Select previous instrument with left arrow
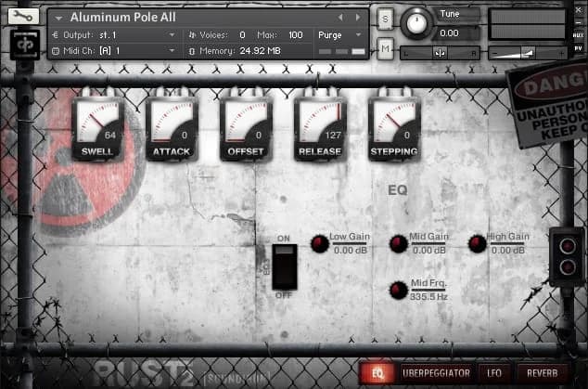This screenshot has height=389, width=588. pos(340,18)
